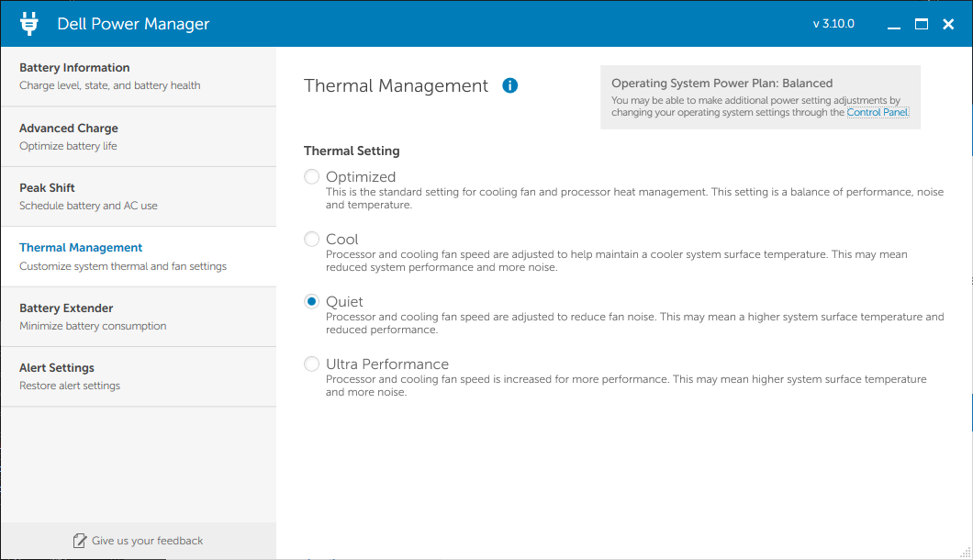Open the Control Panel link
This screenshot has height=560, width=973.
877,113
